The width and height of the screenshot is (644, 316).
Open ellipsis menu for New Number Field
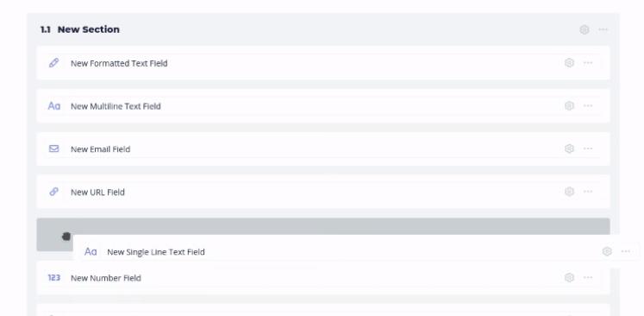tap(588, 277)
